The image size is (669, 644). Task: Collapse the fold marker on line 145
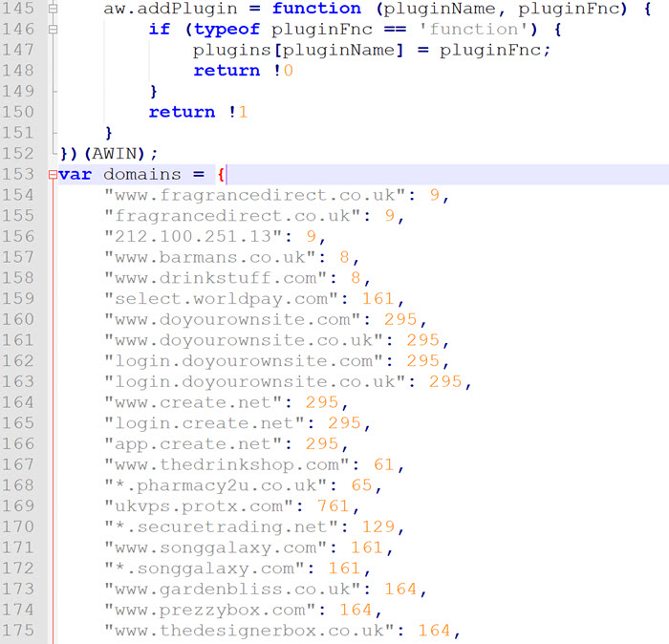[x=53, y=9]
